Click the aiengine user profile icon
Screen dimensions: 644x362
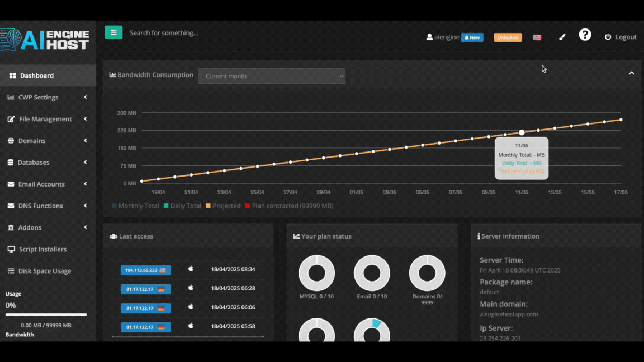point(429,37)
